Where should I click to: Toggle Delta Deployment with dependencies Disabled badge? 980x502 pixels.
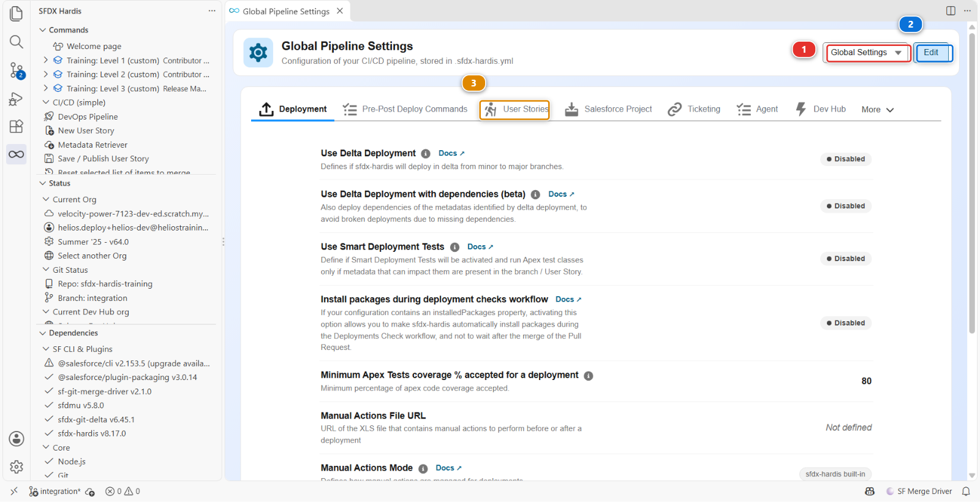click(x=846, y=206)
